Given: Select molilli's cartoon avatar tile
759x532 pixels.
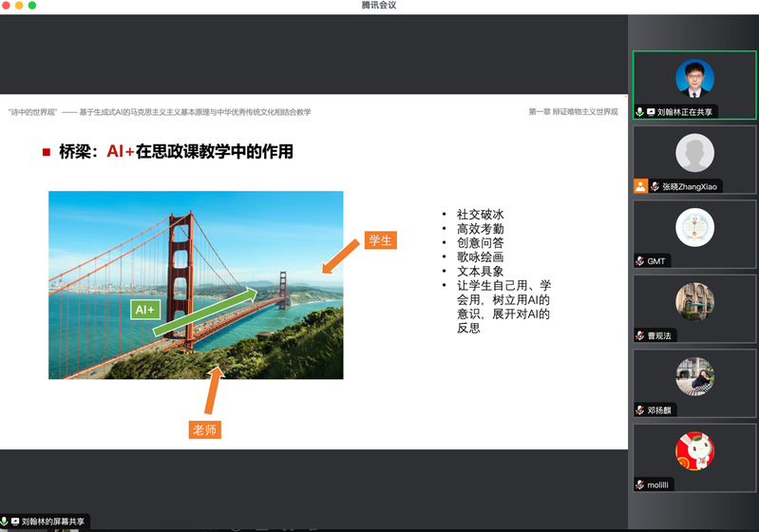Looking at the screenshot, I should (694, 450).
